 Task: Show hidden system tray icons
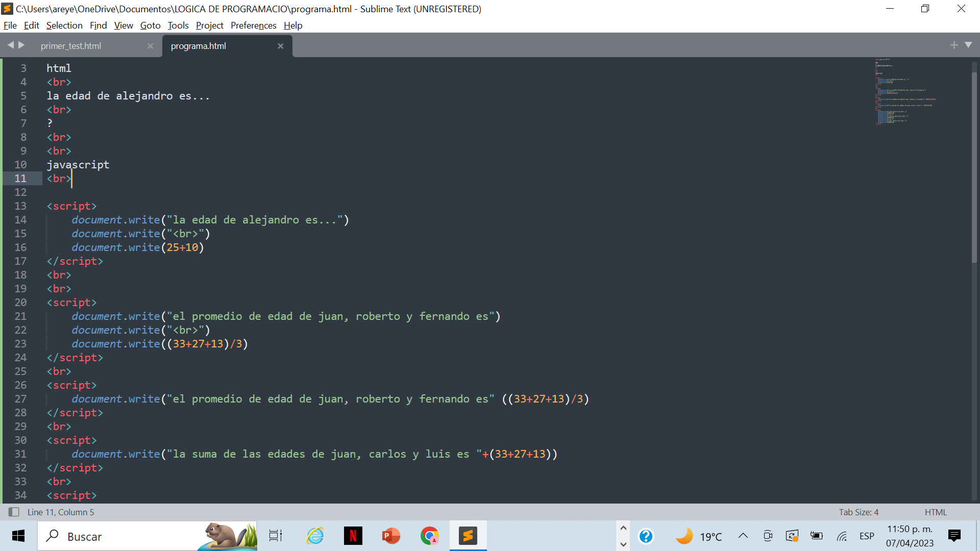[743, 536]
